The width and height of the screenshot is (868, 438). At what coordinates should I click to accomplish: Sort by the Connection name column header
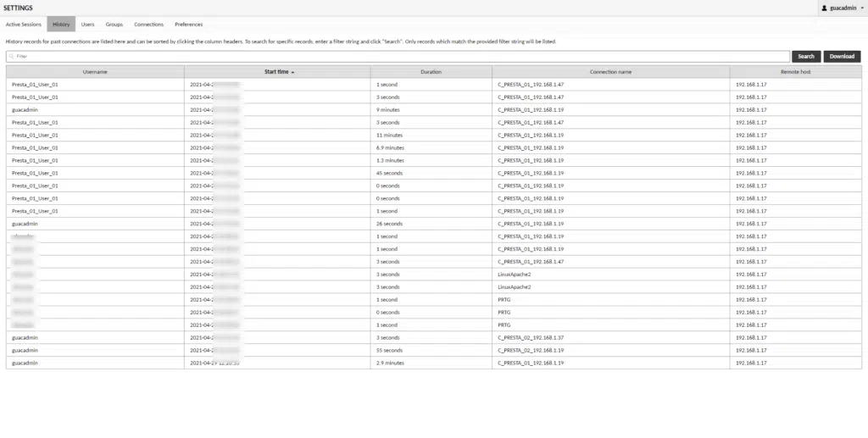pyautogui.click(x=610, y=72)
